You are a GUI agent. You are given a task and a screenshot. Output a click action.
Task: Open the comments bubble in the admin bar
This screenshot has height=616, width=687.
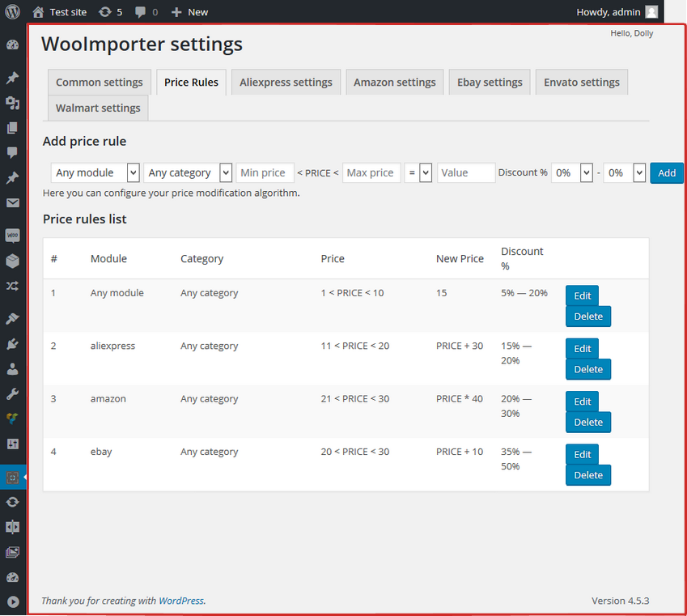(140, 12)
